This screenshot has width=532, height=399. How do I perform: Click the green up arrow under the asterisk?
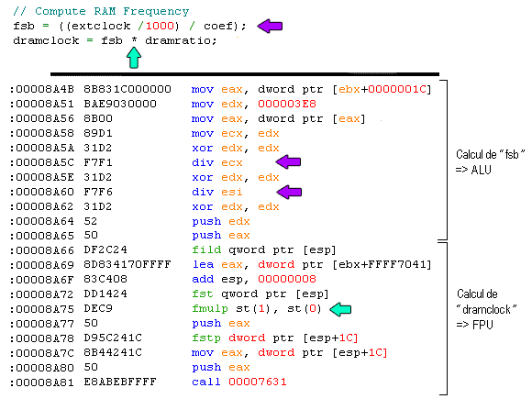pos(134,58)
